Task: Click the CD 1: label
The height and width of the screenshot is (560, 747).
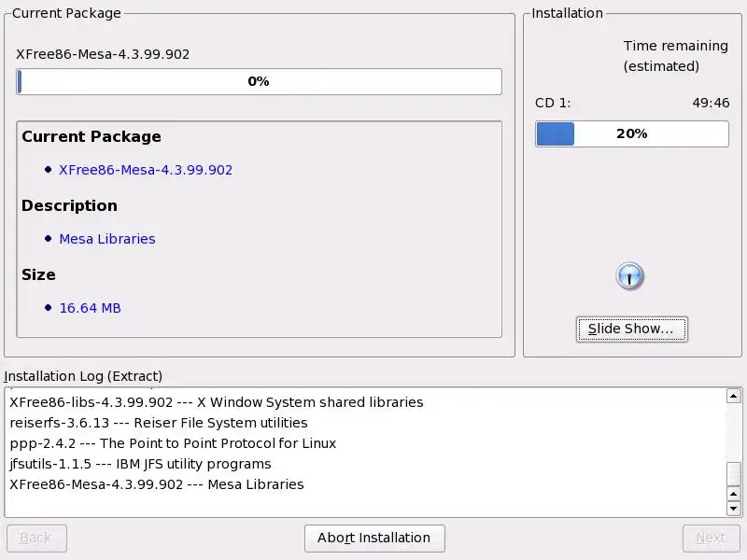Action: coord(553,103)
